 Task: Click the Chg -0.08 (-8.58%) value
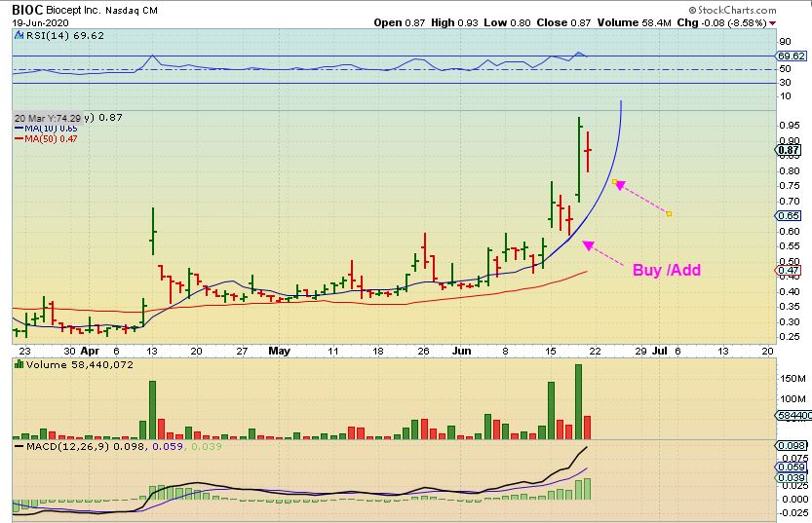(x=721, y=22)
